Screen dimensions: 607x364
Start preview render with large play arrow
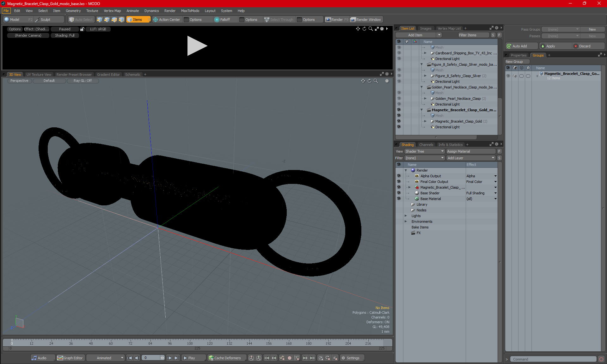point(197,46)
